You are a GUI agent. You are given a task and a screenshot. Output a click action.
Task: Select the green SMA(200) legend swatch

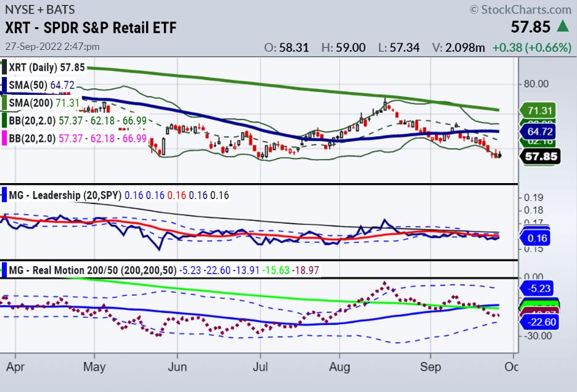coord(4,103)
